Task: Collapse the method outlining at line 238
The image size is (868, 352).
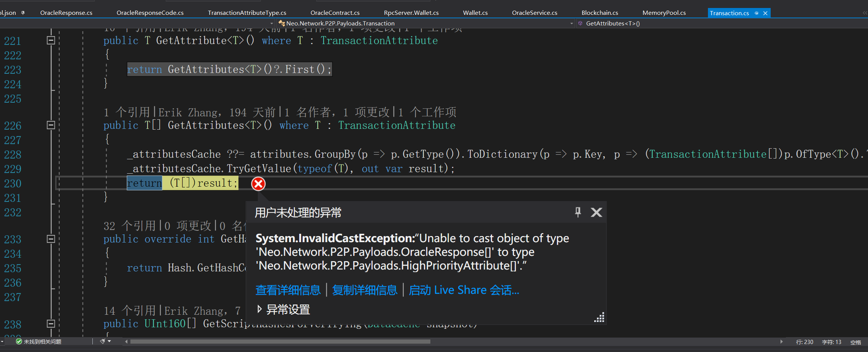Action: coord(51,323)
